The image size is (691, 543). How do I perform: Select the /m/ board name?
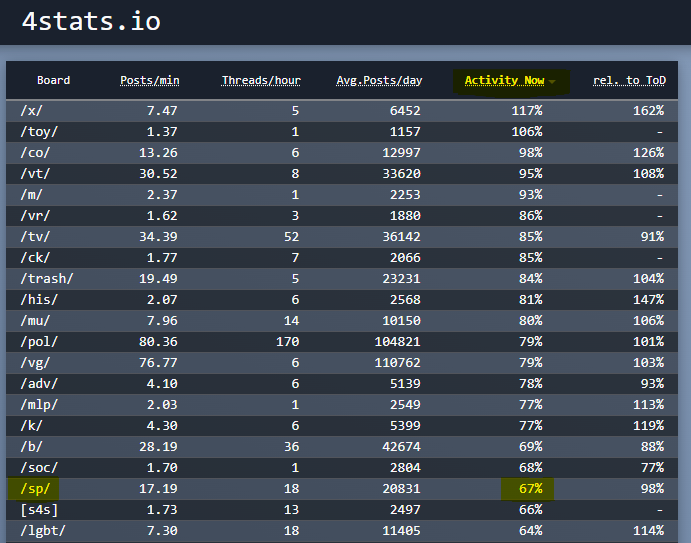[31, 195]
